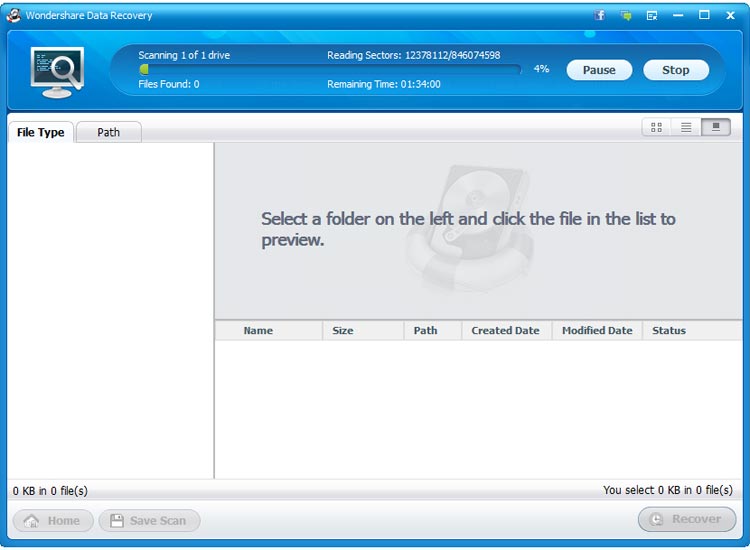Click '0 KB in 0 file(s)' status text
Viewport: 750px width, 550px height.
pyautogui.click(x=50, y=491)
